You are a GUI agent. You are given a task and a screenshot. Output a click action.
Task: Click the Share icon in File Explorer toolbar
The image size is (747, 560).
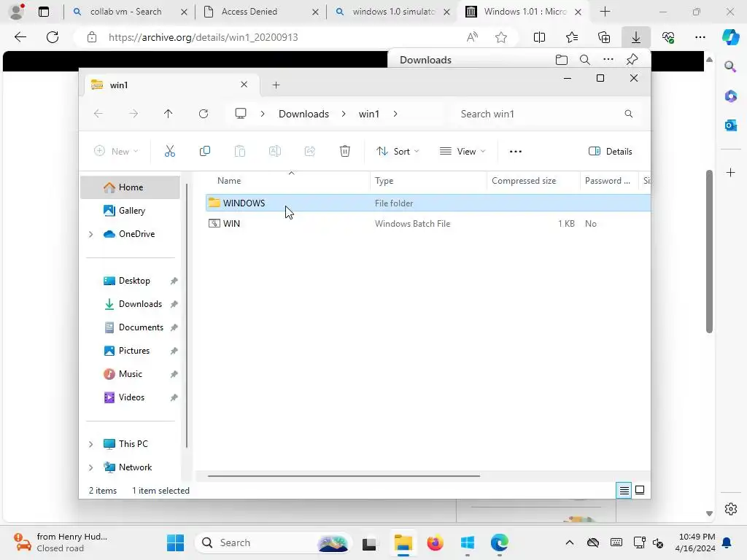pyautogui.click(x=309, y=152)
